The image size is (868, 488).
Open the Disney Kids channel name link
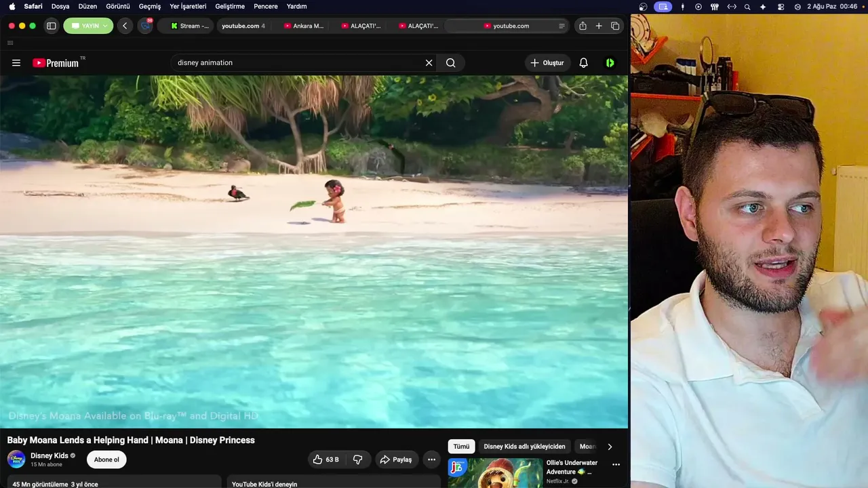50,455
